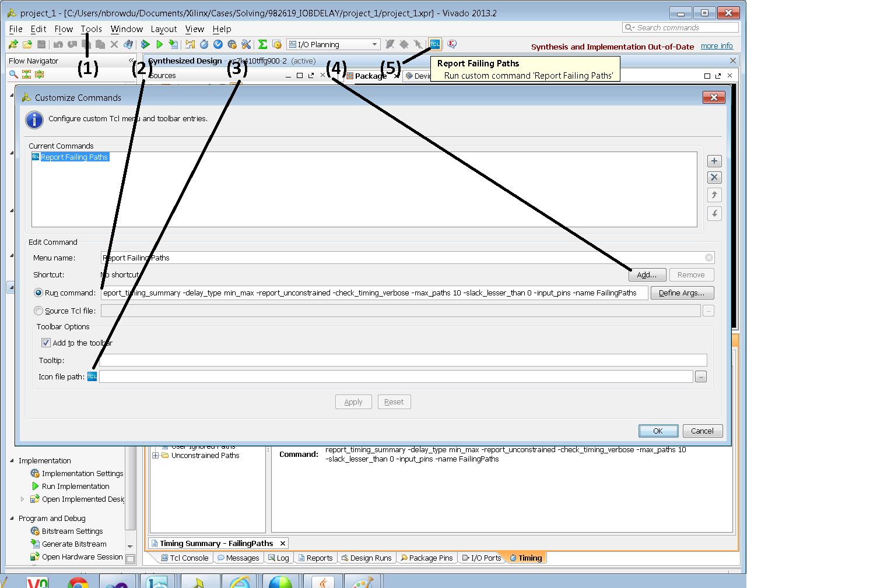Screen dimensions: 877x588
Task: Click the plus icon to add new command
Action: tap(714, 161)
